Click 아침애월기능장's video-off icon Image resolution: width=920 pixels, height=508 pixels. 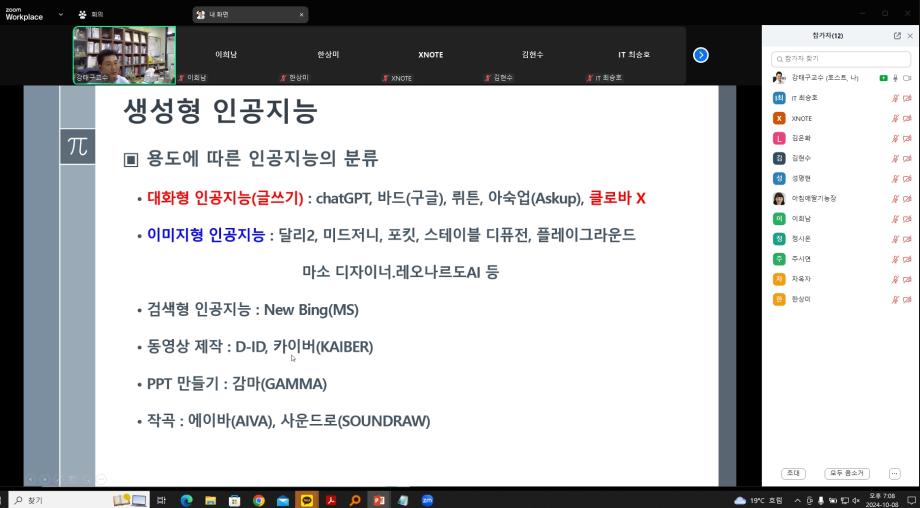click(907, 199)
